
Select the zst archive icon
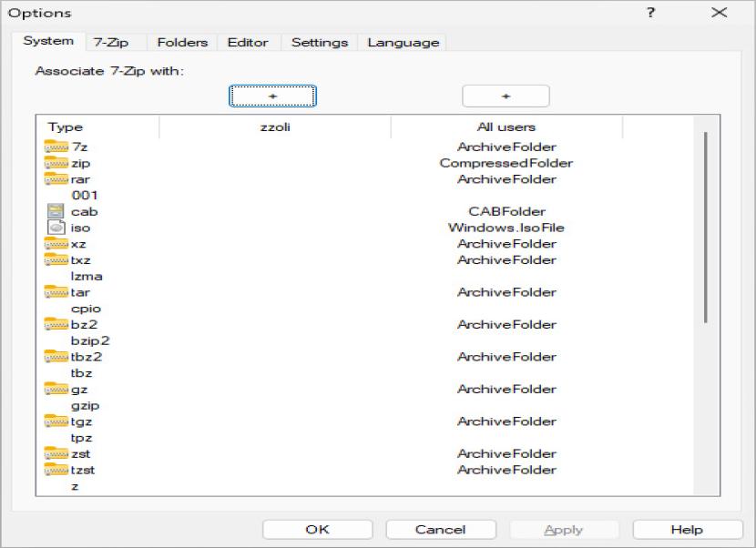(56, 453)
